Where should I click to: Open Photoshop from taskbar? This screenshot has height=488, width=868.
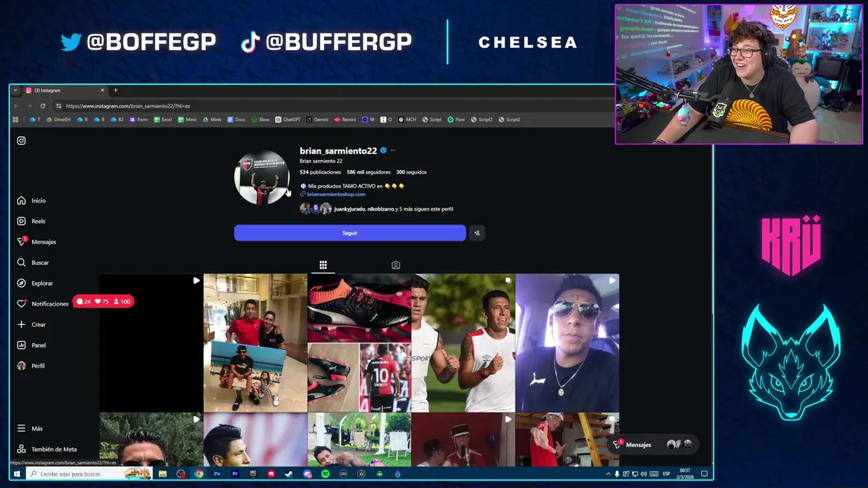tap(217, 474)
